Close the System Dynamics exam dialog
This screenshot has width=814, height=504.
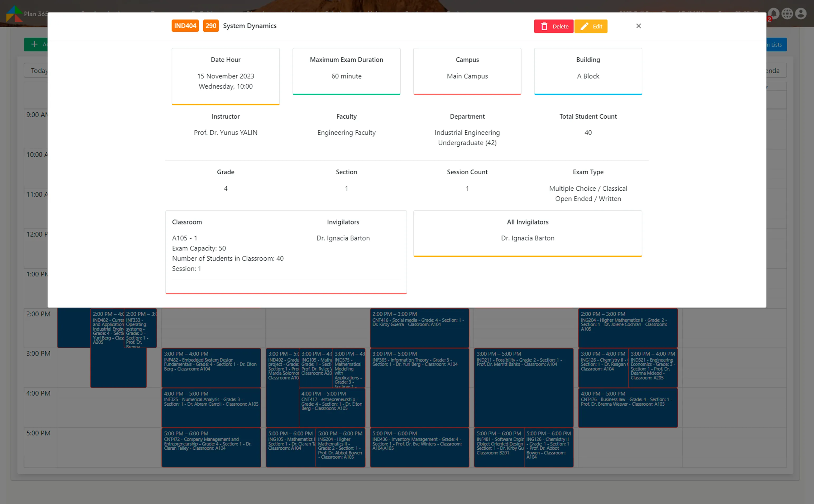coord(638,26)
